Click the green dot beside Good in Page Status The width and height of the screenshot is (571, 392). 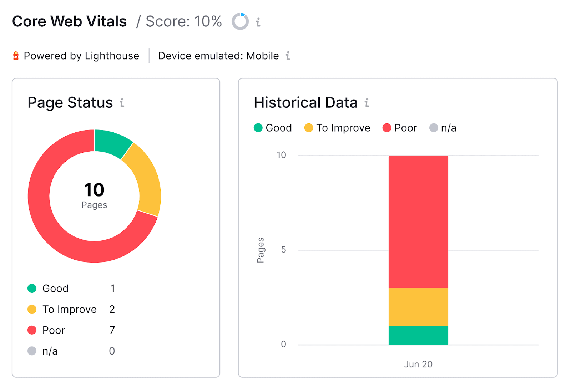pos(31,288)
